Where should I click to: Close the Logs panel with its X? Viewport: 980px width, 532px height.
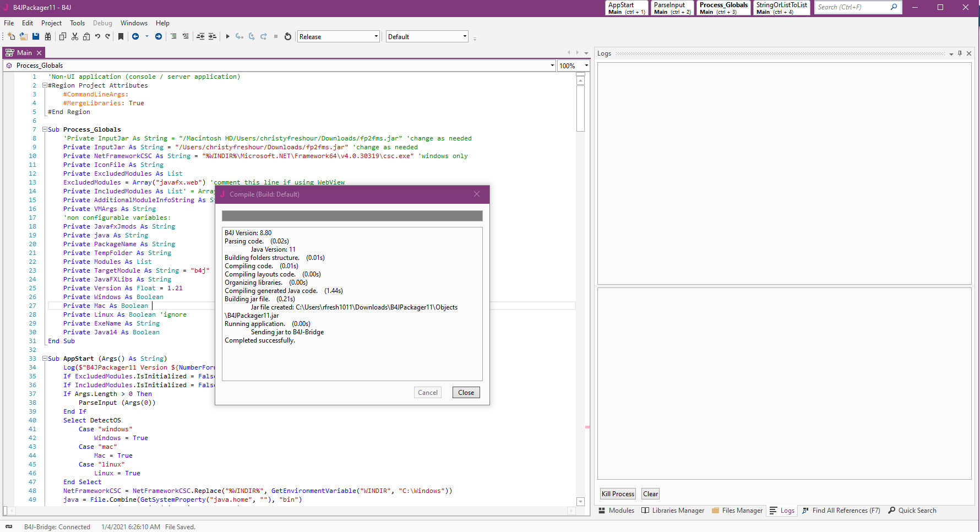click(969, 53)
